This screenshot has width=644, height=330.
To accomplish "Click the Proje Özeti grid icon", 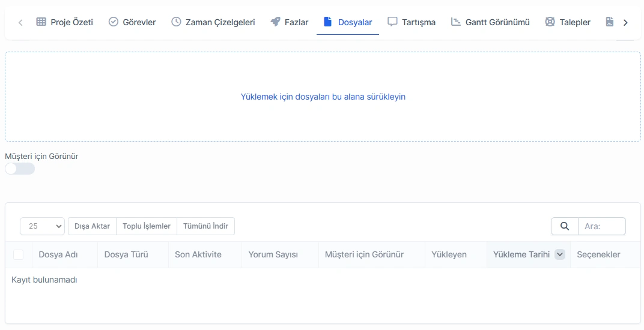I will tap(41, 22).
